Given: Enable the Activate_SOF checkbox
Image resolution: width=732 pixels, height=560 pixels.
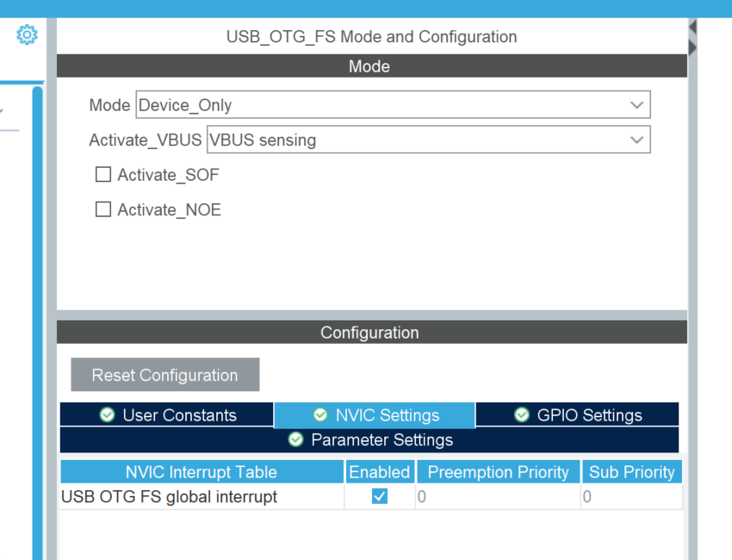Looking at the screenshot, I should (x=103, y=175).
